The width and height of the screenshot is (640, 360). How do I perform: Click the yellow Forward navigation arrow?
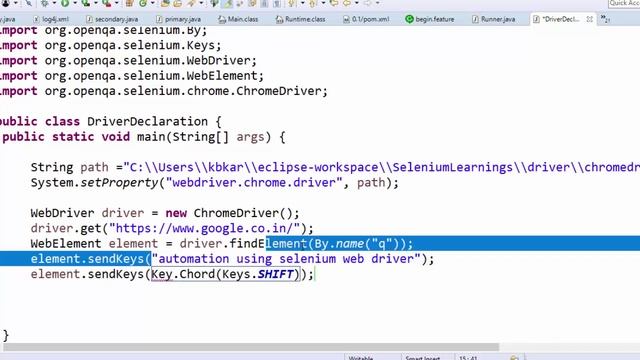tap(347, 3)
